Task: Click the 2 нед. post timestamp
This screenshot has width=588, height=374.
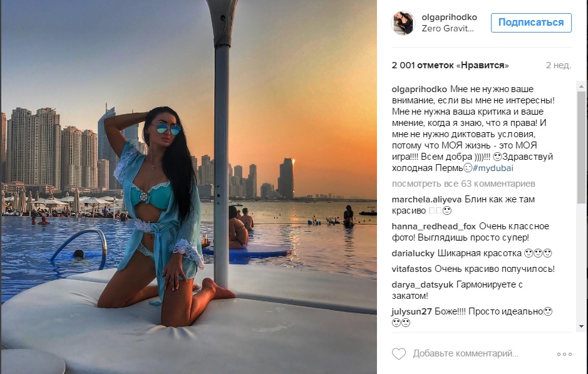Action: (x=559, y=65)
